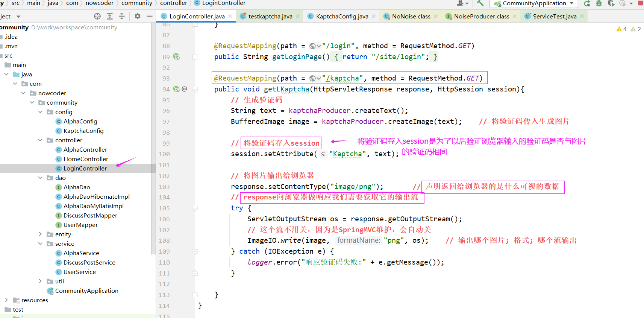Start debugging with the bug icon
The width and height of the screenshot is (644, 318).
click(x=599, y=3)
